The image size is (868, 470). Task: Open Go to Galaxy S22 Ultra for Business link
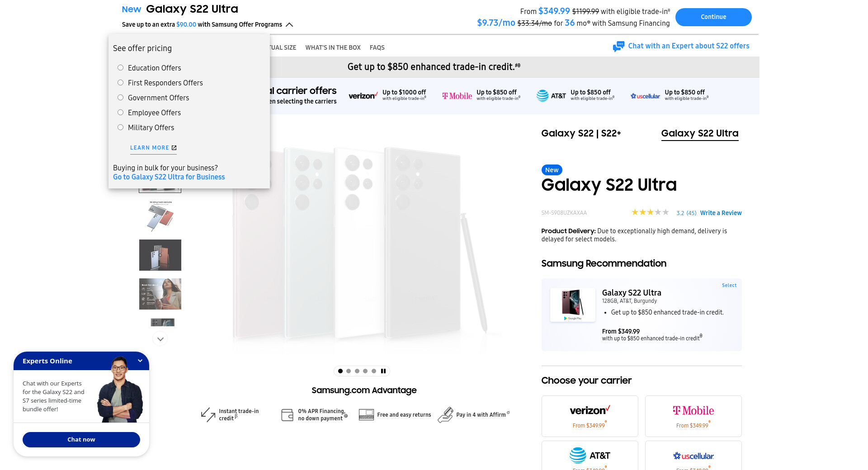[169, 177]
